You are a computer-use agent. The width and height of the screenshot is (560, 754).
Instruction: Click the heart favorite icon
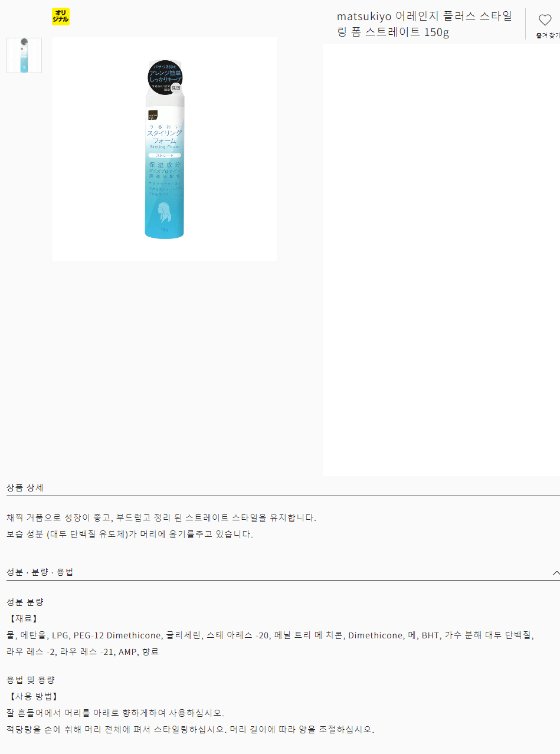pos(545,20)
